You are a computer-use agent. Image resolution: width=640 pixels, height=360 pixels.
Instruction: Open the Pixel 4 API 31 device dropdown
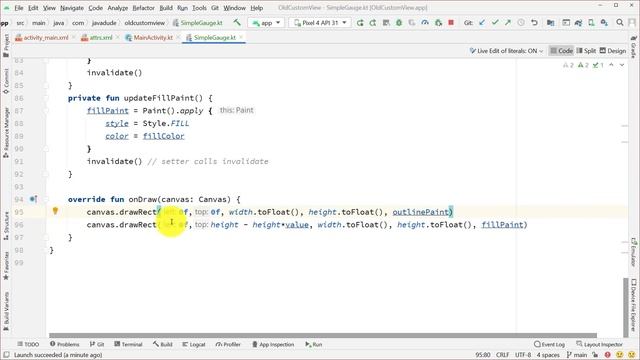pos(320,23)
